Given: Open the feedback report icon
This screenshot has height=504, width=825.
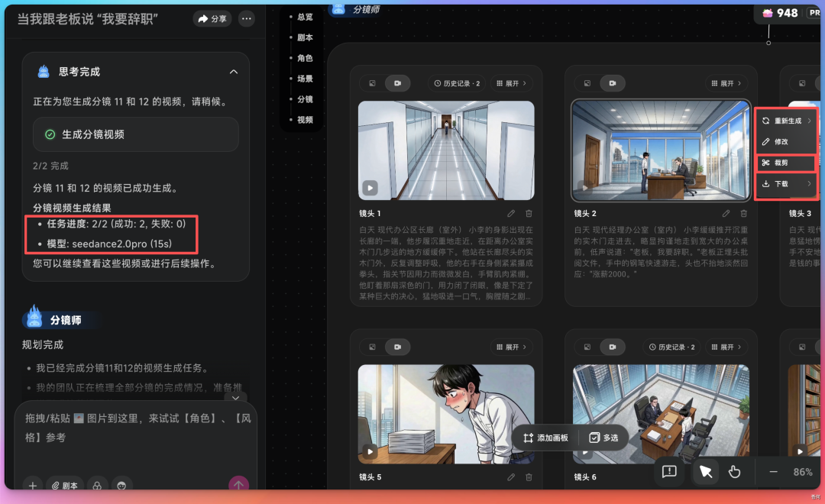Looking at the screenshot, I should coord(669,472).
